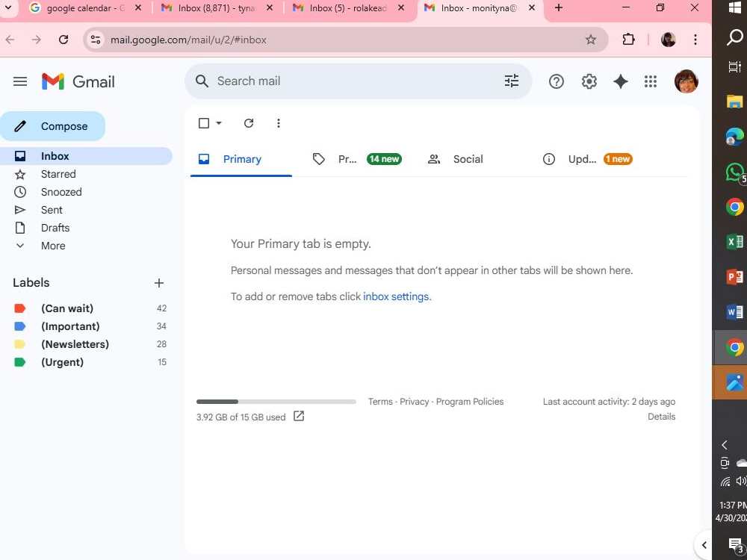Show the side panel arrow

704,545
